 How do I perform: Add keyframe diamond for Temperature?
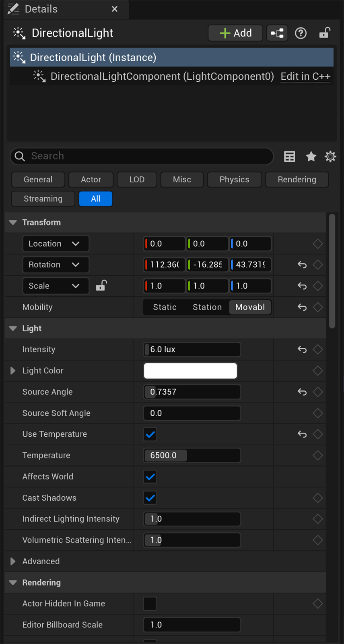318,455
